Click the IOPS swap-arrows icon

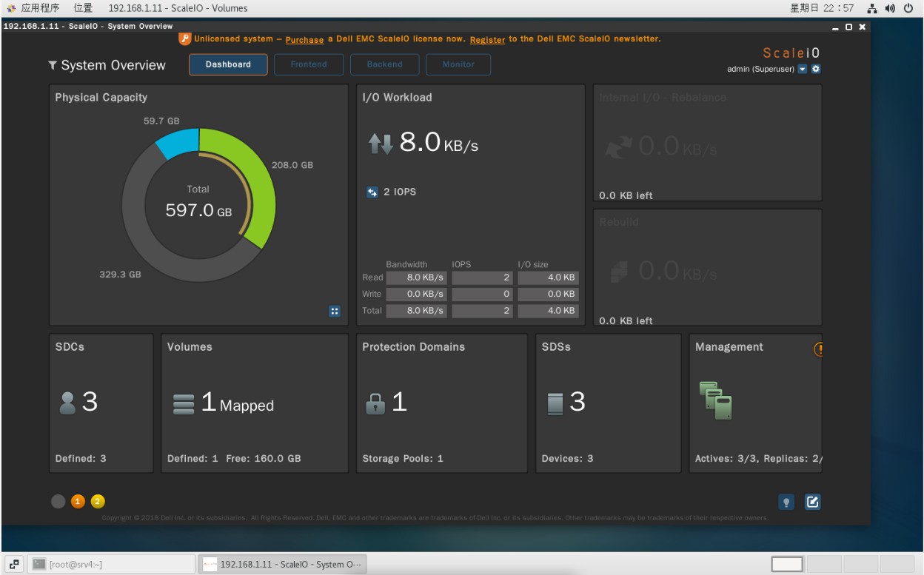(x=372, y=192)
